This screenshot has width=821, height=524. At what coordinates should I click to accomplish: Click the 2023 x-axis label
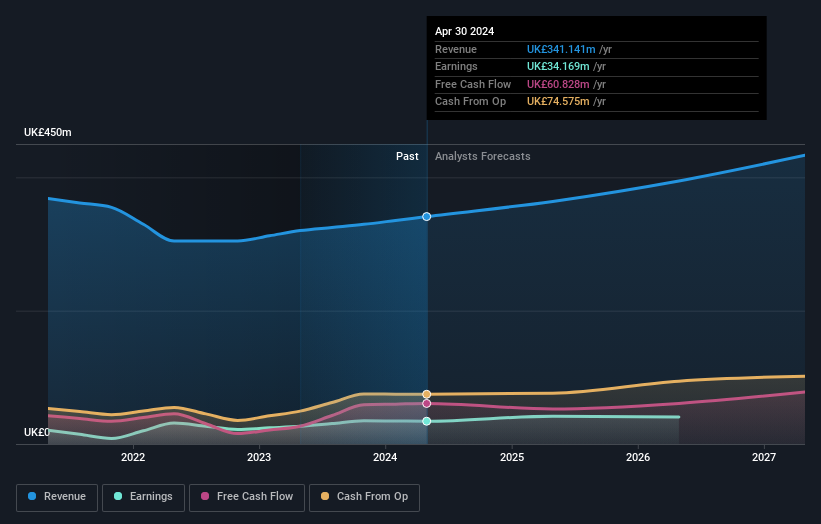(259, 457)
